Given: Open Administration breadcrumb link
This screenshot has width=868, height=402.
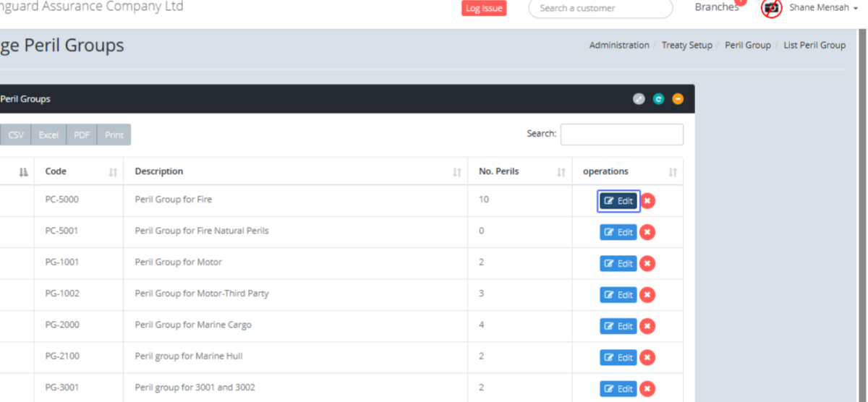Looking at the screenshot, I should [x=618, y=45].
